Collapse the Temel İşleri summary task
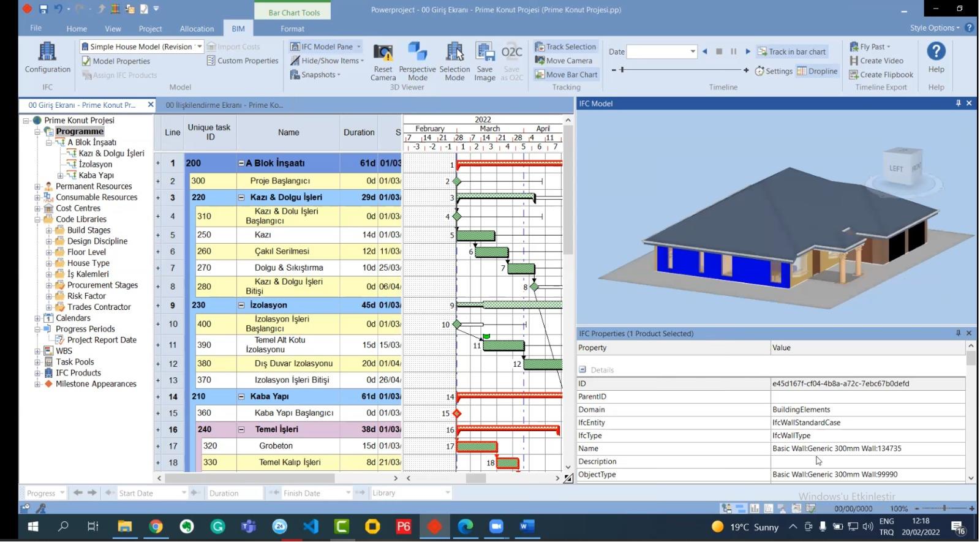The image size is (980, 542). click(241, 430)
